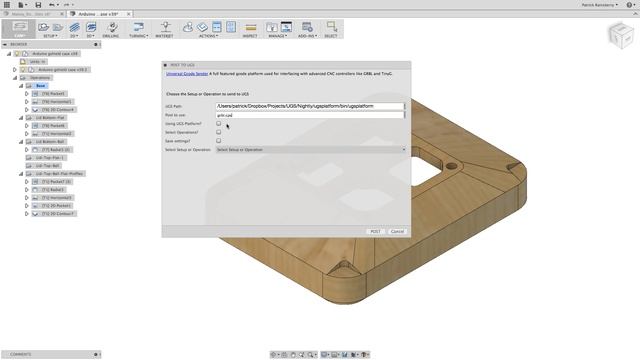The image size is (640, 360).
Task: Open the Universal Gcode Sender link
Action: 187,73
